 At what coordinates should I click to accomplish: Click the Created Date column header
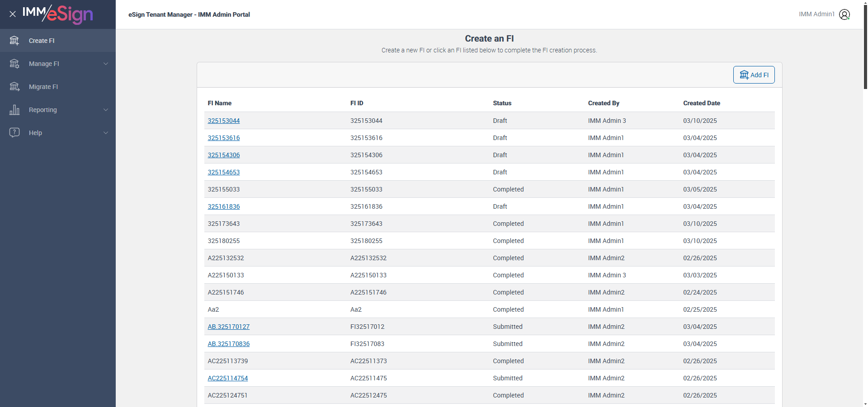click(x=702, y=103)
